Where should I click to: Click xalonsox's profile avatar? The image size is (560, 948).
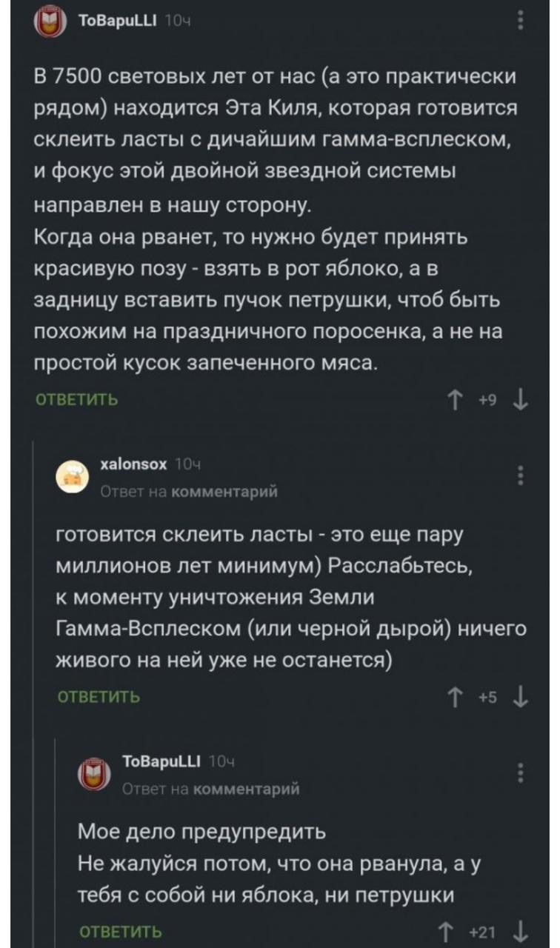74,475
